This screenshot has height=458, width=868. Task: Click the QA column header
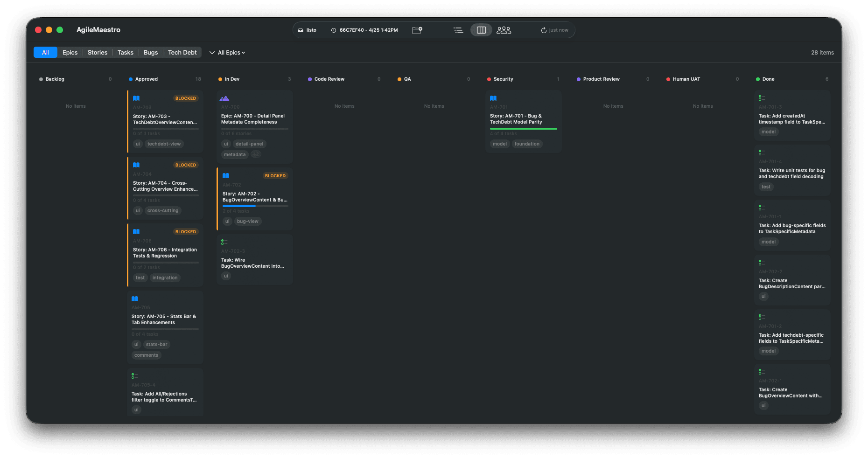click(x=434, y=79)
